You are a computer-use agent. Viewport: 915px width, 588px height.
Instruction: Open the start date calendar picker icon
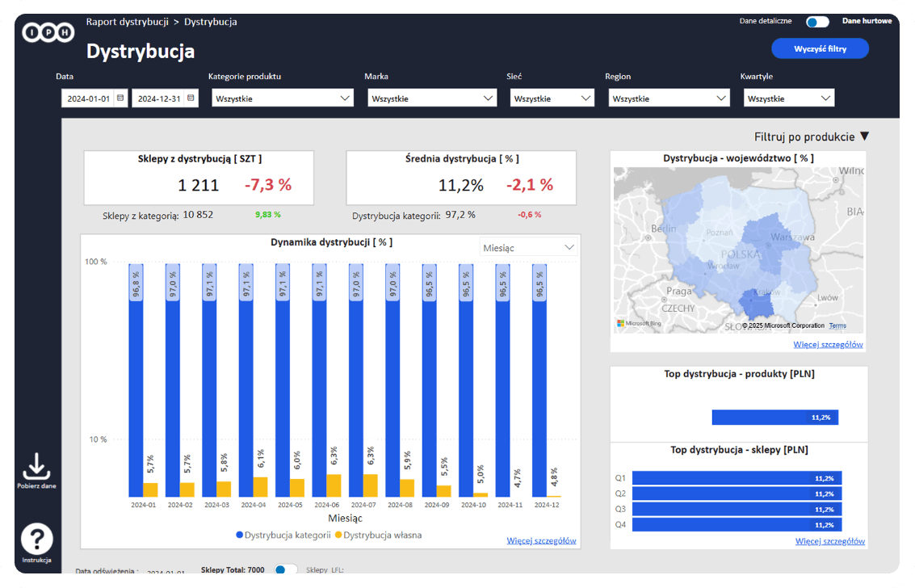(120, 98)
